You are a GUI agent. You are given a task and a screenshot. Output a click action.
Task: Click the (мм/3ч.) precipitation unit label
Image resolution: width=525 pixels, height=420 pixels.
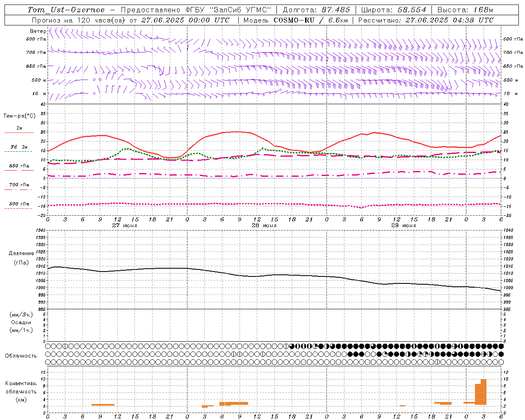click(21, 315)
